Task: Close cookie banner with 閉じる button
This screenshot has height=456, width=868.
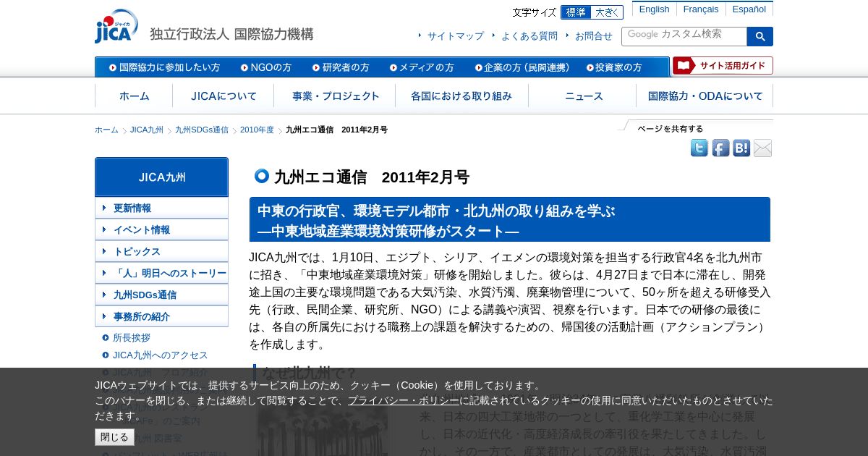Action: coord(114,437)
